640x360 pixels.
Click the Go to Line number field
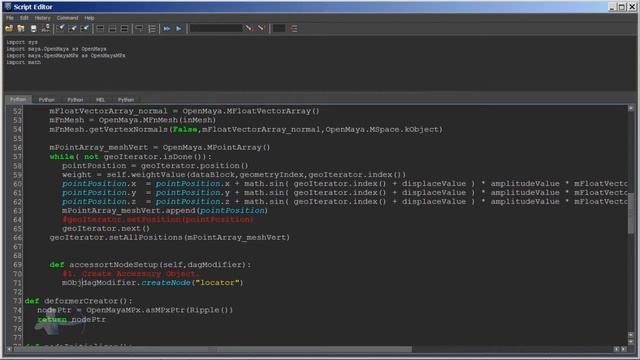pos(279,29)
